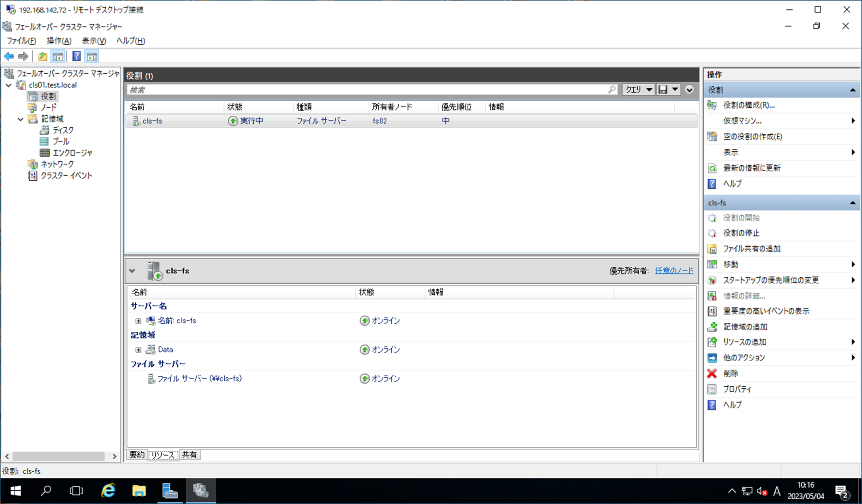Image resolution: width=862 pixels, height=504 pixels.
Task: Click the red X delete action
Action: 731,373
